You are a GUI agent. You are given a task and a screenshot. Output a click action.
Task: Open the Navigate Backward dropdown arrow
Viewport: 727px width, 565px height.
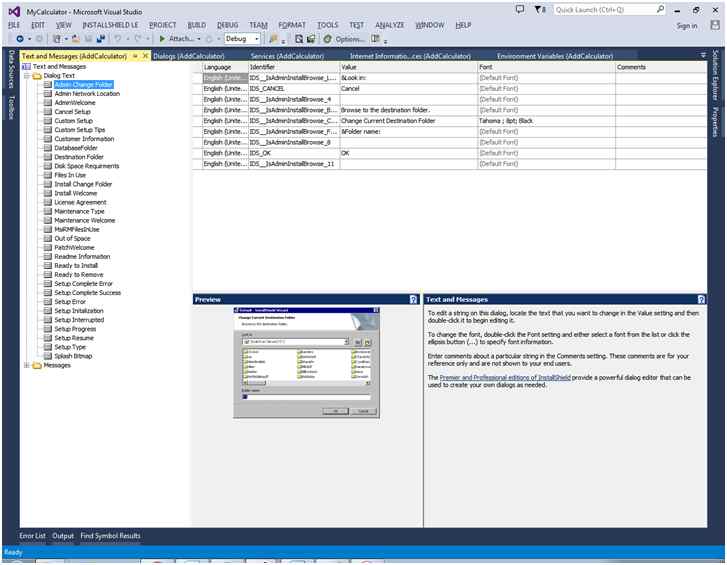point(30,39)
